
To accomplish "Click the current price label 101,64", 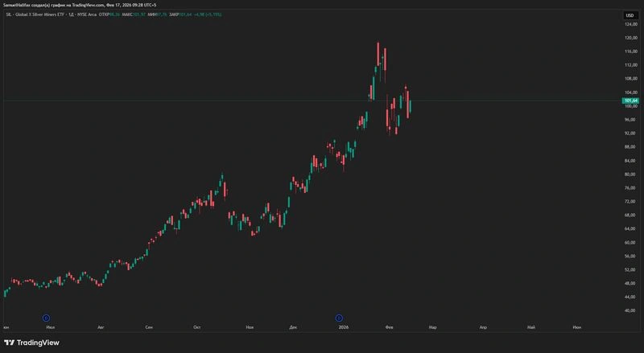I will pos(630,101).
